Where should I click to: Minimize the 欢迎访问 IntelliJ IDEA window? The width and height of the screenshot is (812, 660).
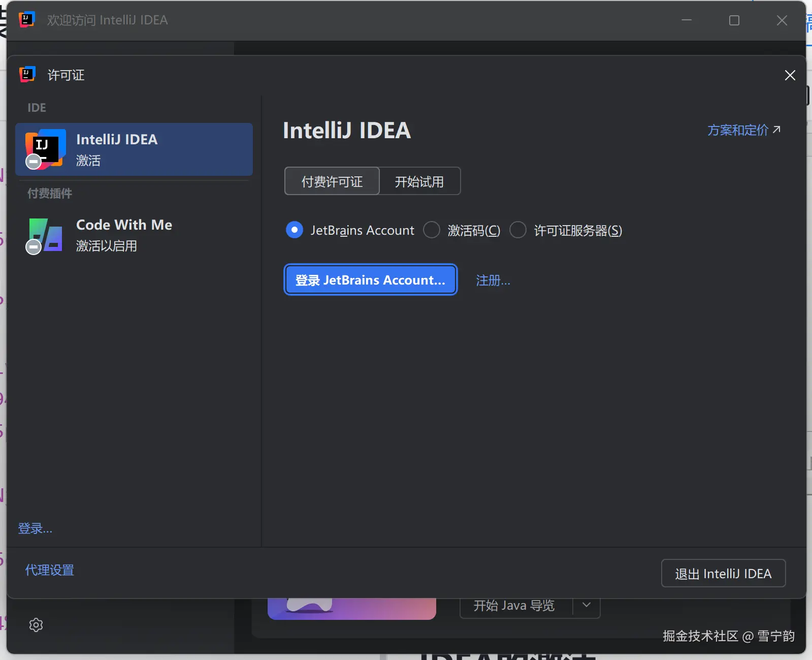pos(687,20)
